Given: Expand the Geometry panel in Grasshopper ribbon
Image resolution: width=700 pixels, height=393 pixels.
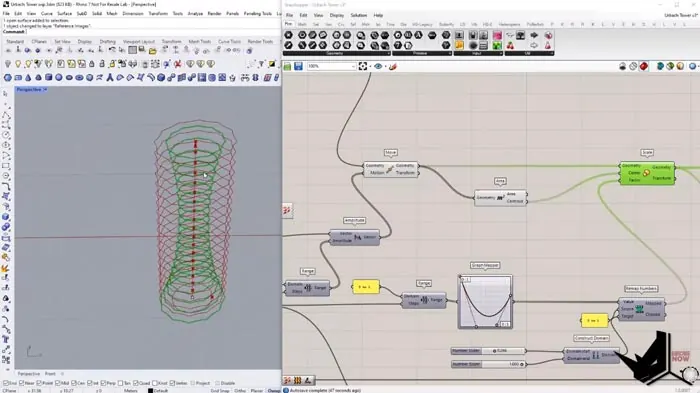Looking at the screenshot, I should [388, 53].
